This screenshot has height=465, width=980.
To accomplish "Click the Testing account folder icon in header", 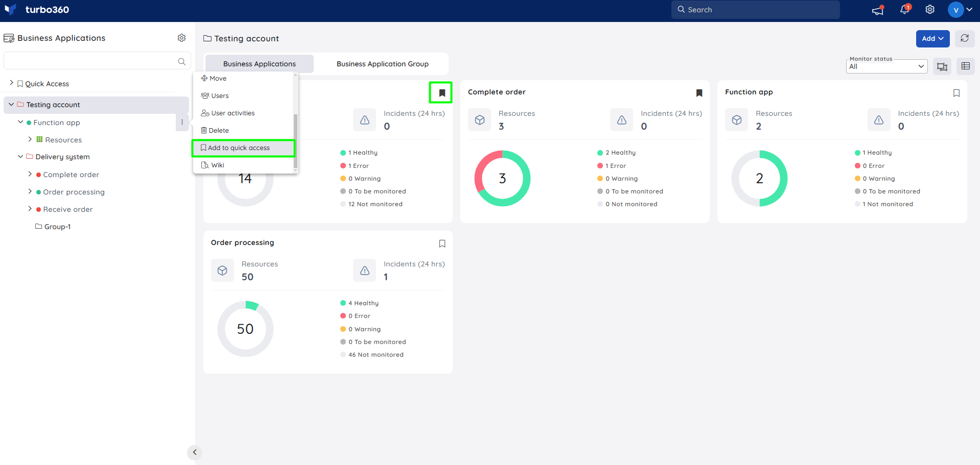I will pos(207,38).
